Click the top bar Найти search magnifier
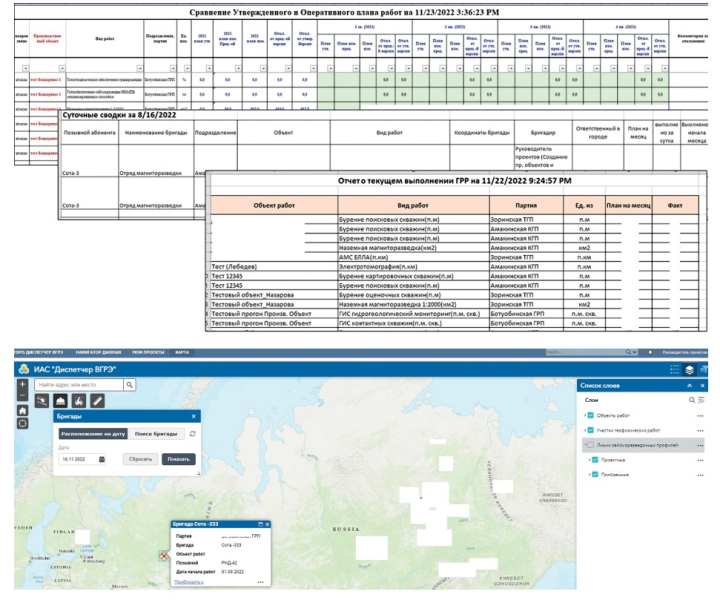 click(x=628, y=352)
